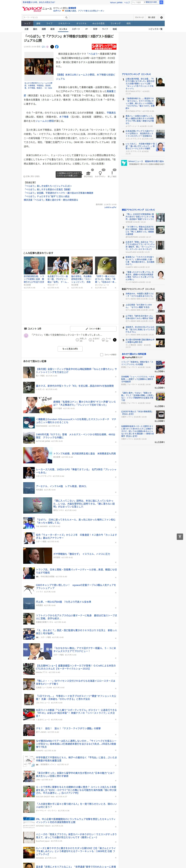Open list article 劇場版名探偵コナン ゲスト声優
This screenshot has height=868, width=186.
point(84,403)
